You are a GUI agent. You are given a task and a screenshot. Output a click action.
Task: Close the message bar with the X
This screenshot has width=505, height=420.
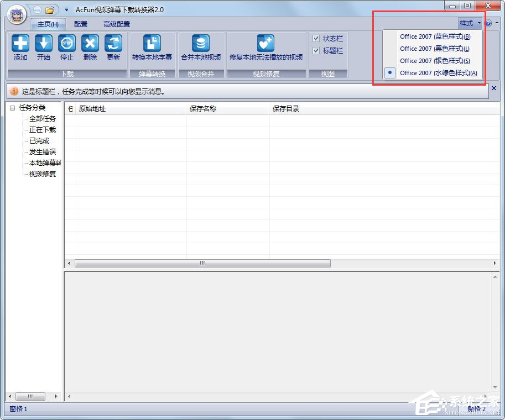point(494,88)
